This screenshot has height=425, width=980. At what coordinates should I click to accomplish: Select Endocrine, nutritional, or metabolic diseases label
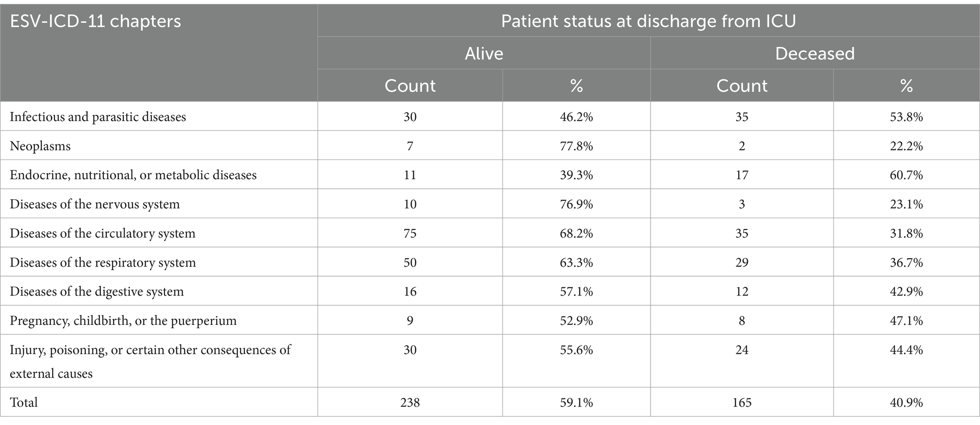tap(133, 175)
